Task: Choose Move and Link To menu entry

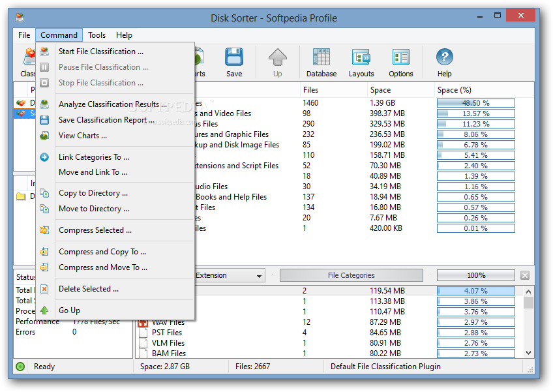Action: click(x=115, y=172)
